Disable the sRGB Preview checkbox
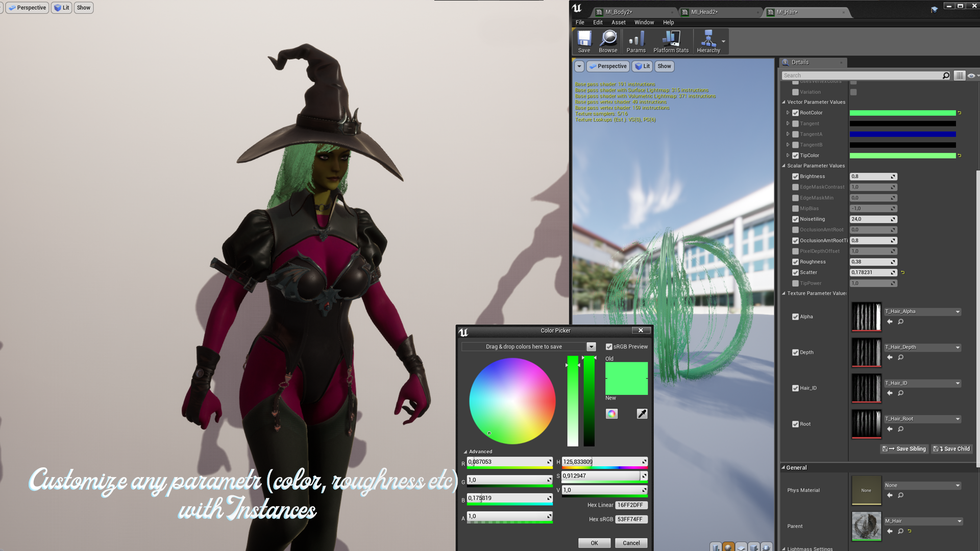Screen dimensions: 980x551 point(609,346)
